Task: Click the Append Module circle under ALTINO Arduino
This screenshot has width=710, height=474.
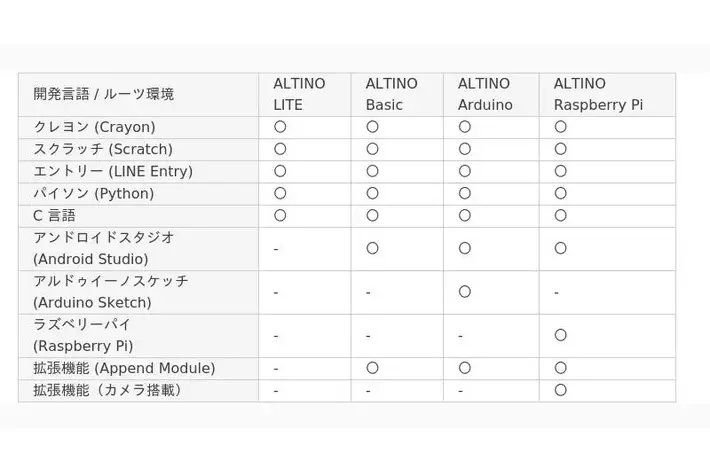Action: 465,368
